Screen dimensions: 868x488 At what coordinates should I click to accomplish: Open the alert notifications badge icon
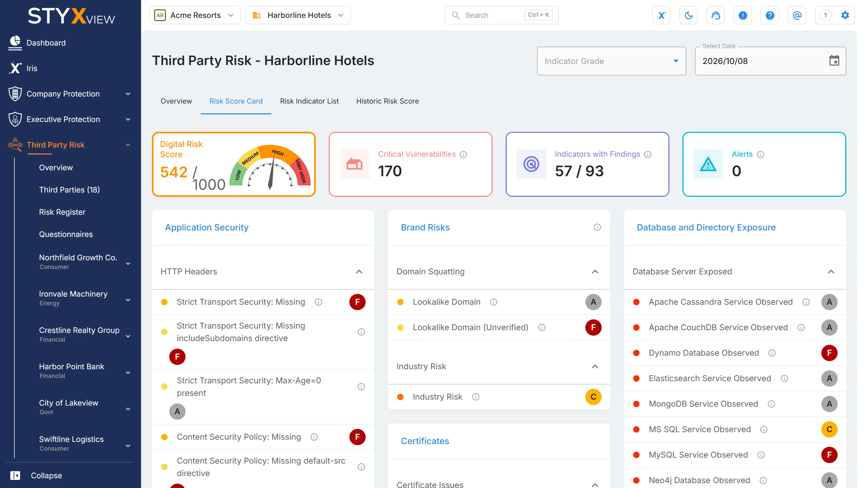click(743, 15)
